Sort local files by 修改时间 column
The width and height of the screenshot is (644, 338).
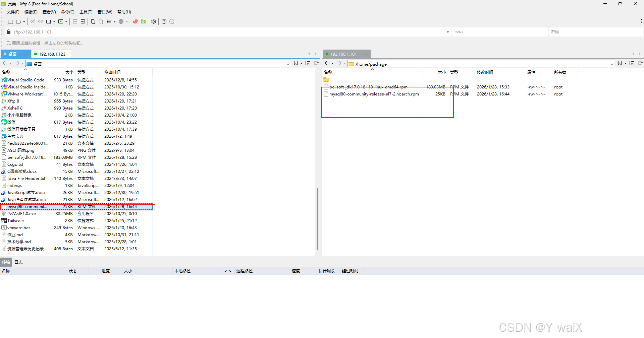(127, 72)
